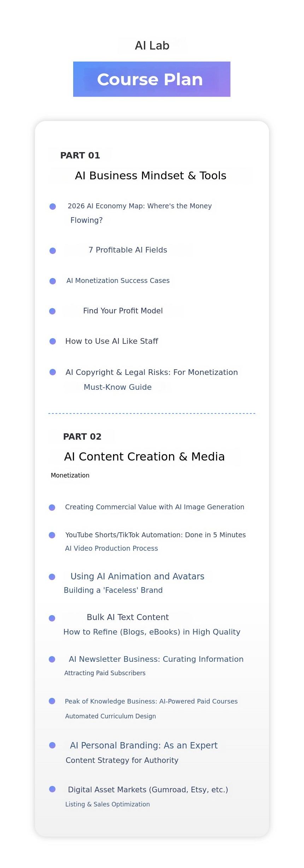The image size is (304, 868).
Task: Select the PART 01 label
Action: pos(80,156)
